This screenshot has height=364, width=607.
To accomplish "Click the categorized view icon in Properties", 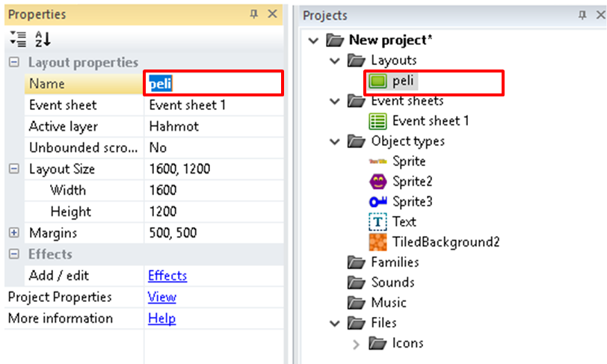I will [x=17, y=39].
